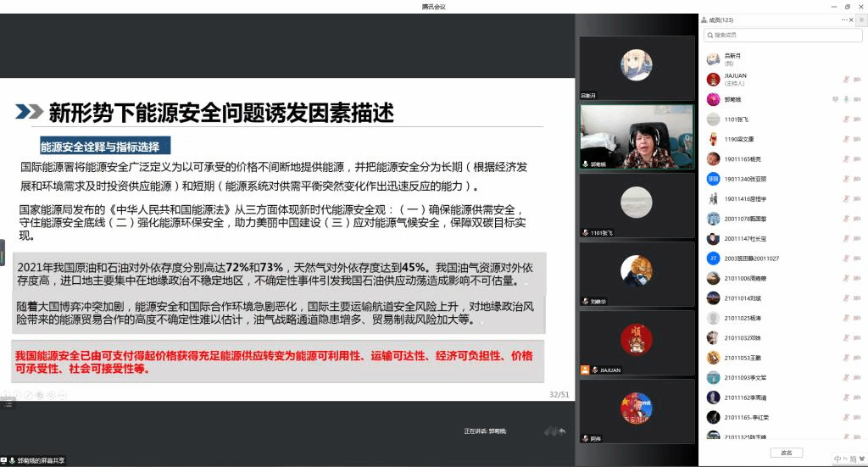Click the 成员(123) members panel header
The image size is (868, 467).
pyautogui.click(x=721, y=19)
